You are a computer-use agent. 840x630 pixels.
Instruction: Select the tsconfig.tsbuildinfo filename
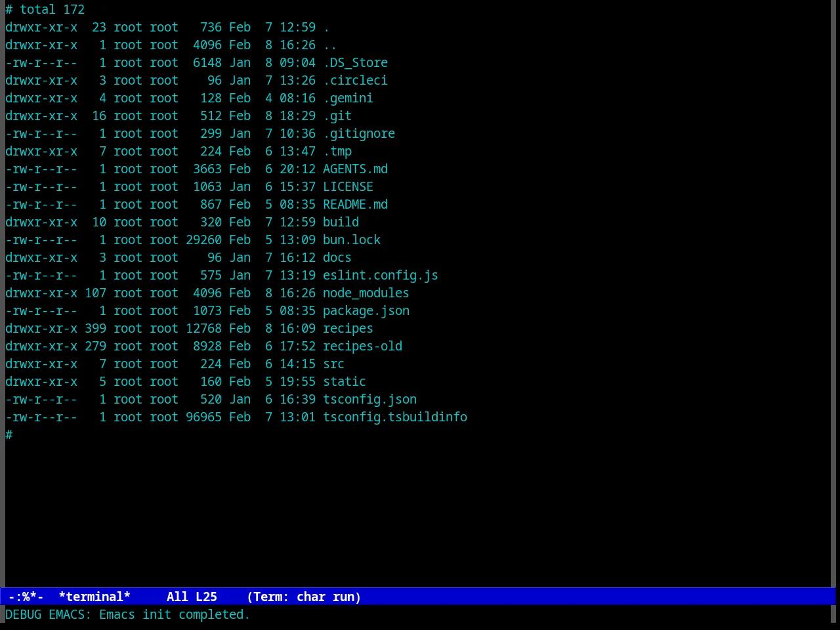[x=395, y=417]
